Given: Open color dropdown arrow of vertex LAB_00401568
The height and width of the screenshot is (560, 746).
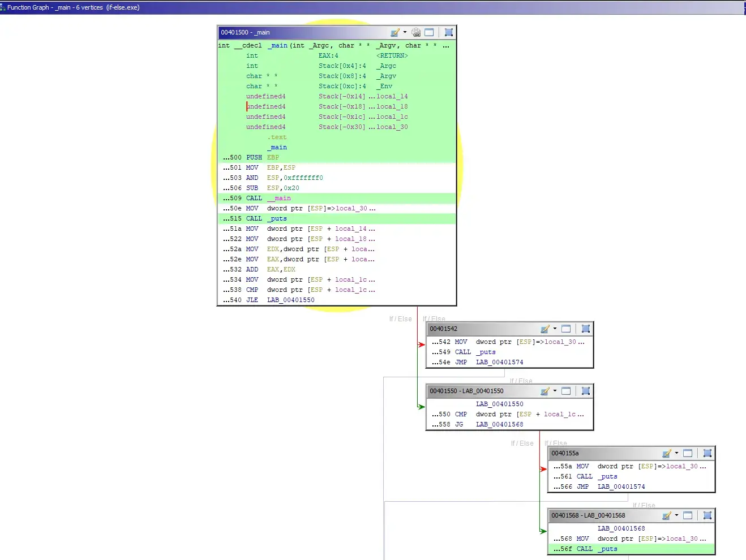Looking at the screenshot, I should pos(676,515).
